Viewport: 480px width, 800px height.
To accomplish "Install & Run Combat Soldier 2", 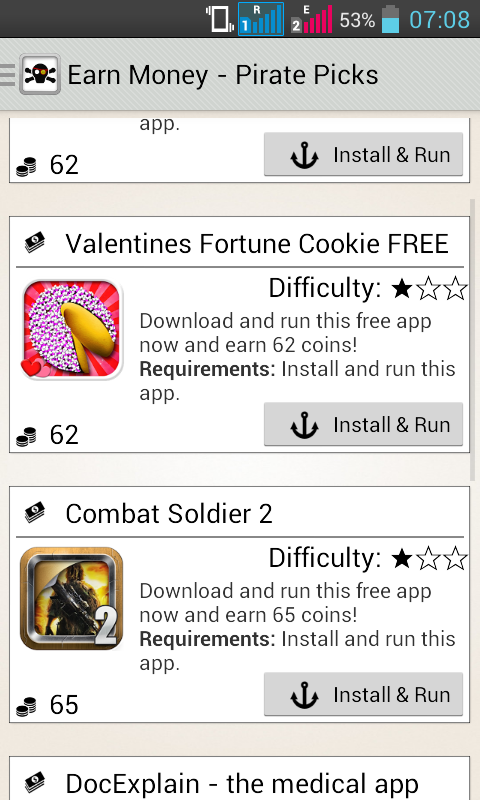I will (363, 694).
